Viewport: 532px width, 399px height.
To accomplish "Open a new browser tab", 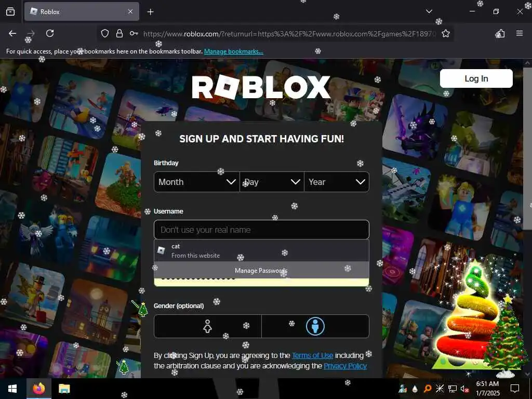I will [x=150, y=12].
